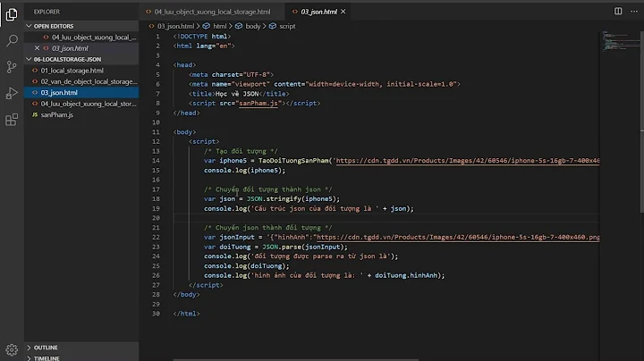This screenshot has height=361, width=644.
Task: Open 02_van_de_object_local_storage file
Action: pyautogui.click(x=81, y=81)
